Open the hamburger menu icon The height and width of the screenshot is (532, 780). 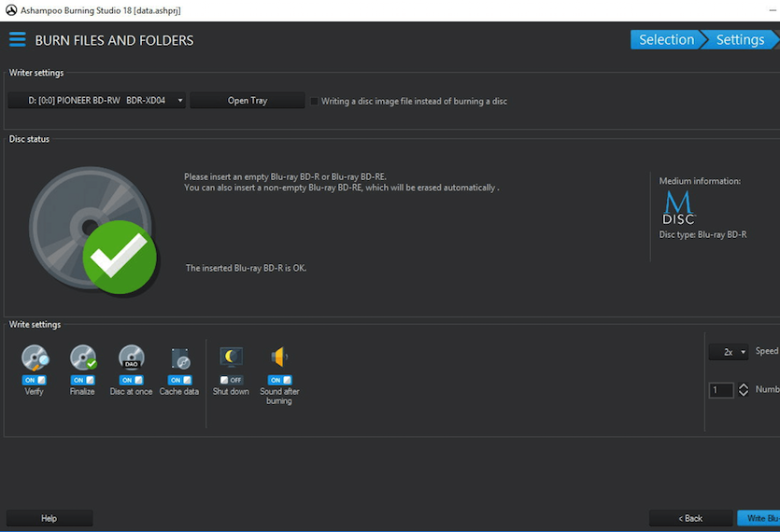pos(18,39)
